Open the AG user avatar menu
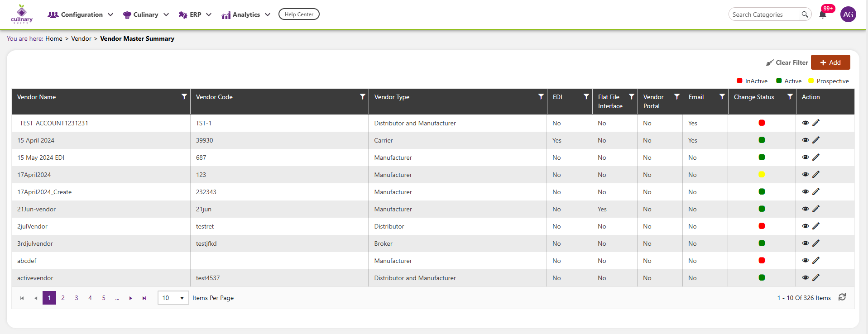Screen dimensions: 868x334 (x=848, y=14)
